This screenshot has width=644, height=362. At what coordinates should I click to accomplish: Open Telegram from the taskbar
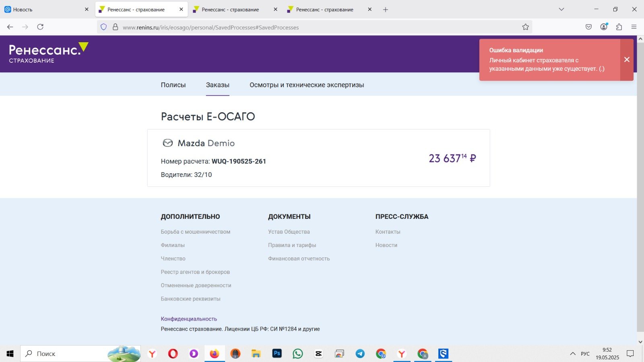click(360, 354)
